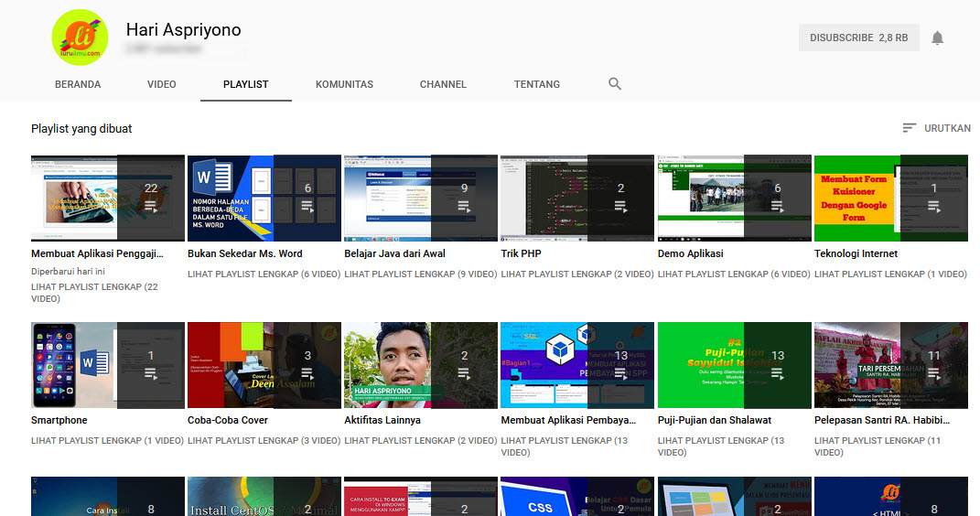
Task: Open Coba-Coba Cover playlist title
Action: (228, 421)
